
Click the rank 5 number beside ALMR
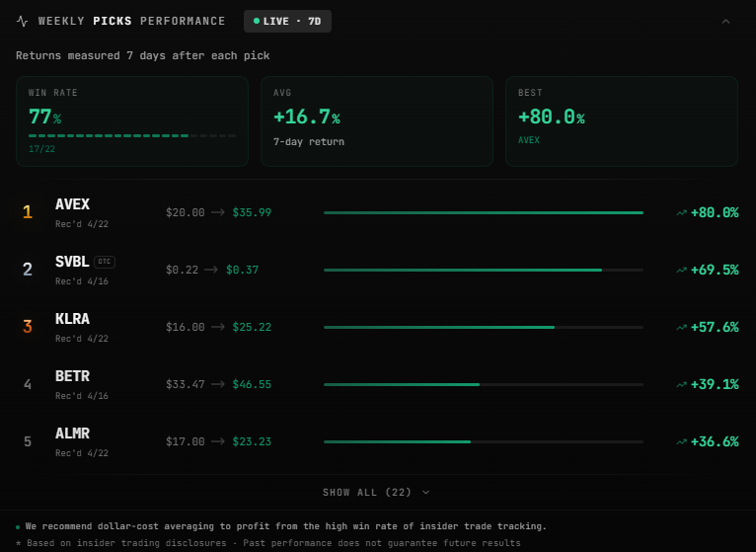(28, 441)
